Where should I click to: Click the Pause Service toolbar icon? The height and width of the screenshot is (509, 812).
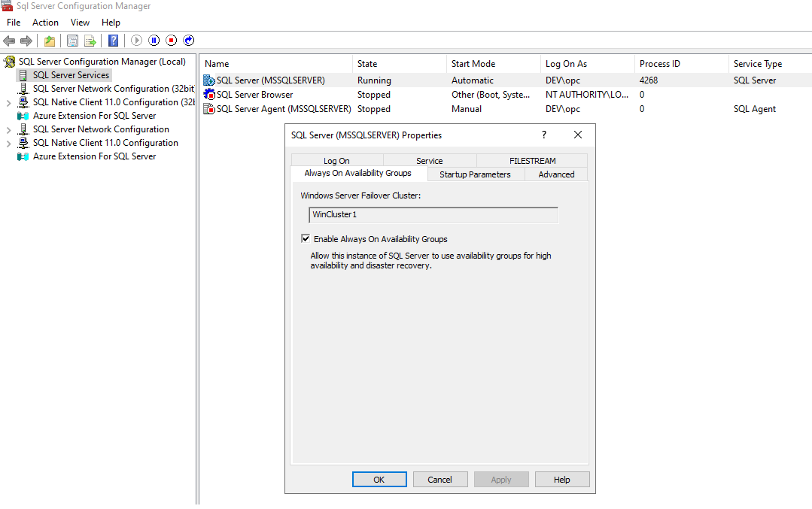[154, 41]
